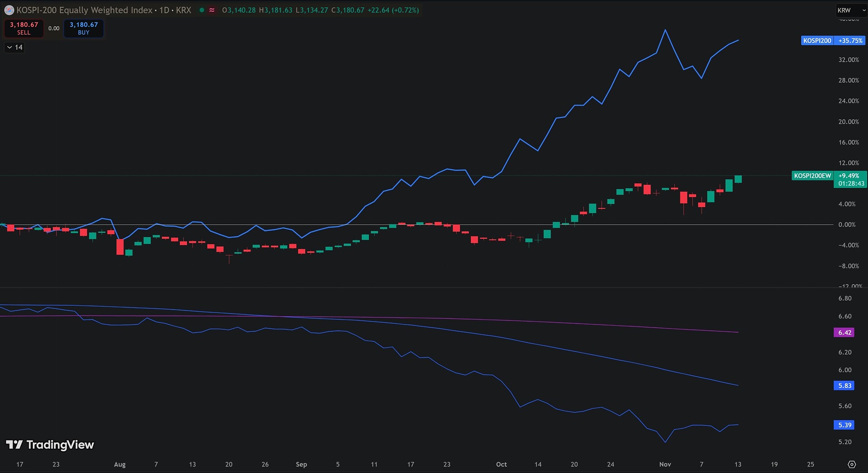Click the close value C3,180.67
Image resolution: width=868 pixels, height=473 pixels.
pos(348,10)
